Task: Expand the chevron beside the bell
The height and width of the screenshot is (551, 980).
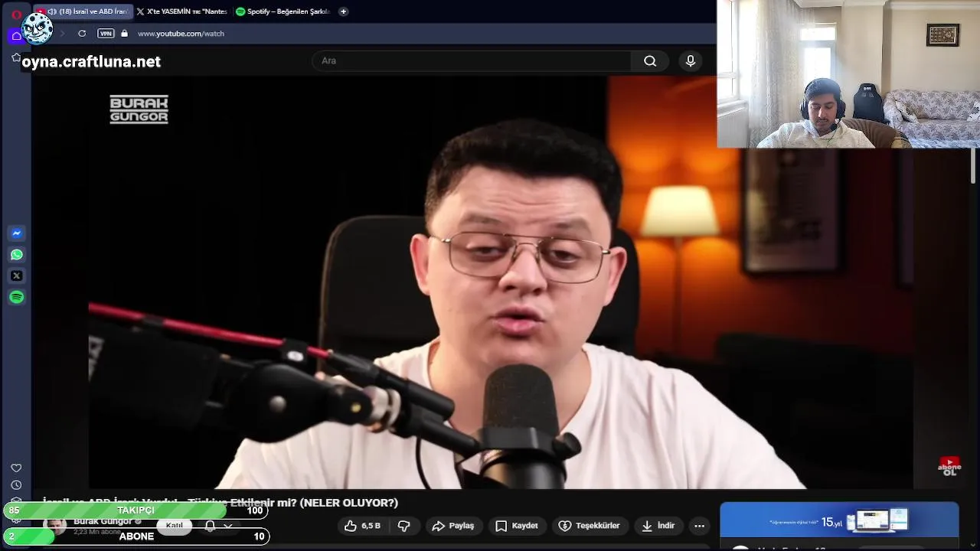Action: click(x=228, y=527)
